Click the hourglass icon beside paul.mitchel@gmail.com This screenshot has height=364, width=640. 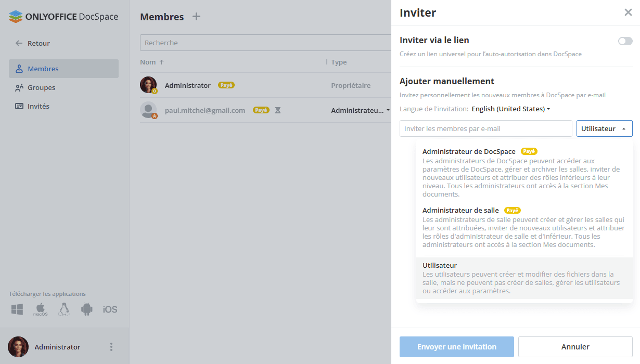click(278, 110)
